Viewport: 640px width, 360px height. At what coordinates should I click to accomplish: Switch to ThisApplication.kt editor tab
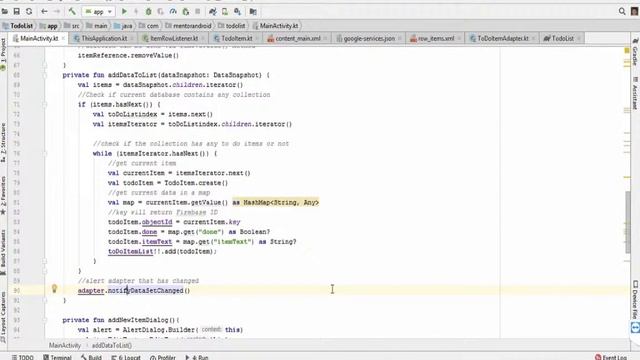(104, 38)
